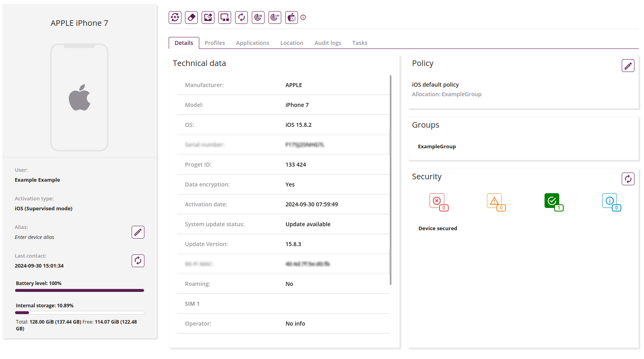Click the Device secured status text
This screenshot has height=359, width=644.
click(x=438, y=229)
